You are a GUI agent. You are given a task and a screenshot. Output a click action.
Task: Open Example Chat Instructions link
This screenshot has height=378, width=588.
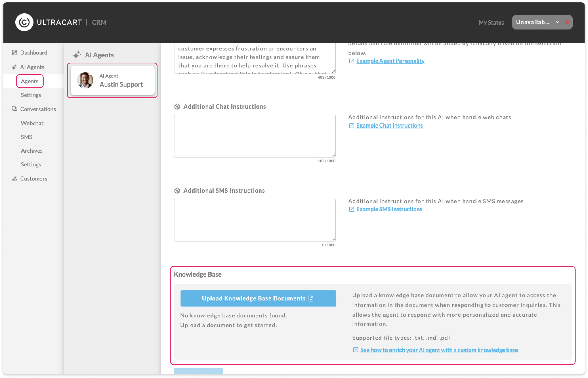pyautogui.click(x=390, y=126)
